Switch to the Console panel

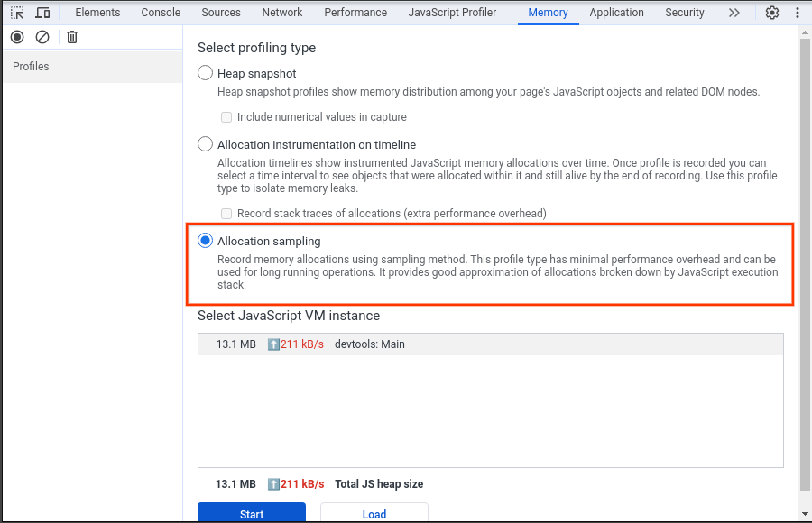[x=161, y=12]
